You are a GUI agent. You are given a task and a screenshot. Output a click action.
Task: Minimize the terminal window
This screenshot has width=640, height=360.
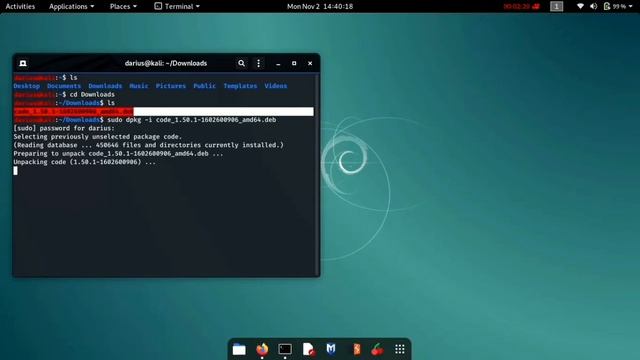click(278, 63)
